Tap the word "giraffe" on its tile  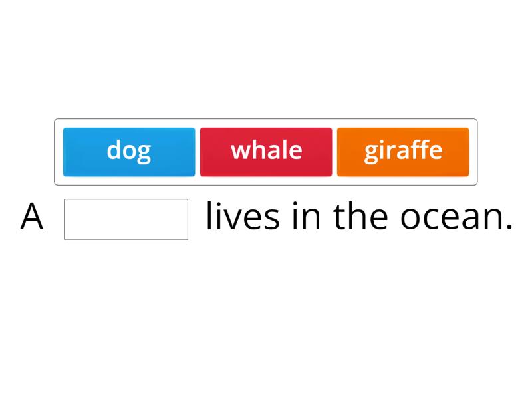click(x=403, y=150)
